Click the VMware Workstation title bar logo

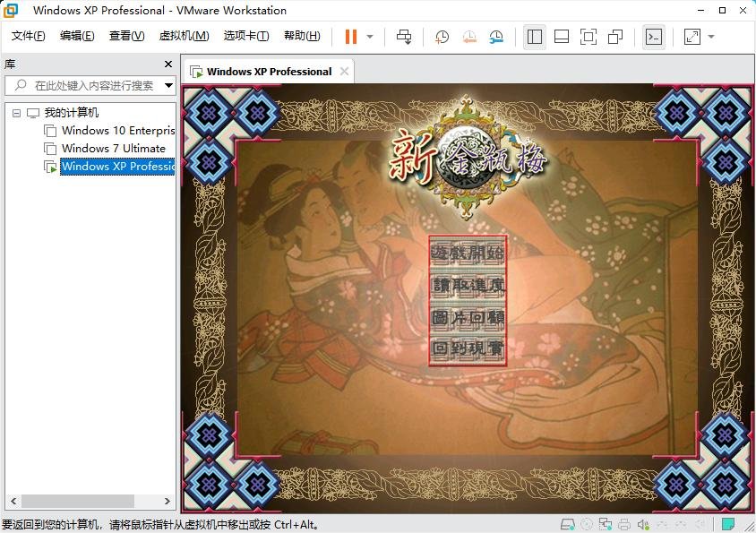click(11, 10)
